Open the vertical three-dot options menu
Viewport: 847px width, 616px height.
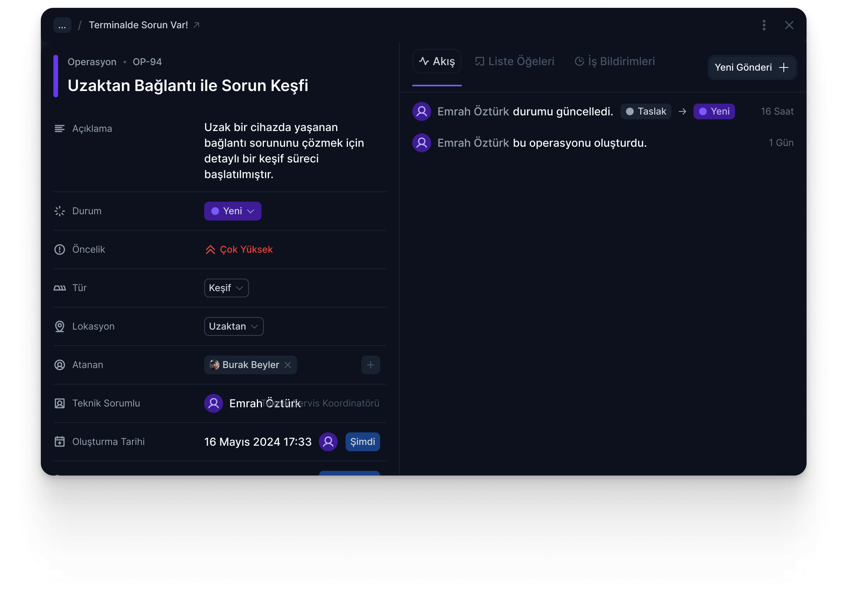pos(764,25)
